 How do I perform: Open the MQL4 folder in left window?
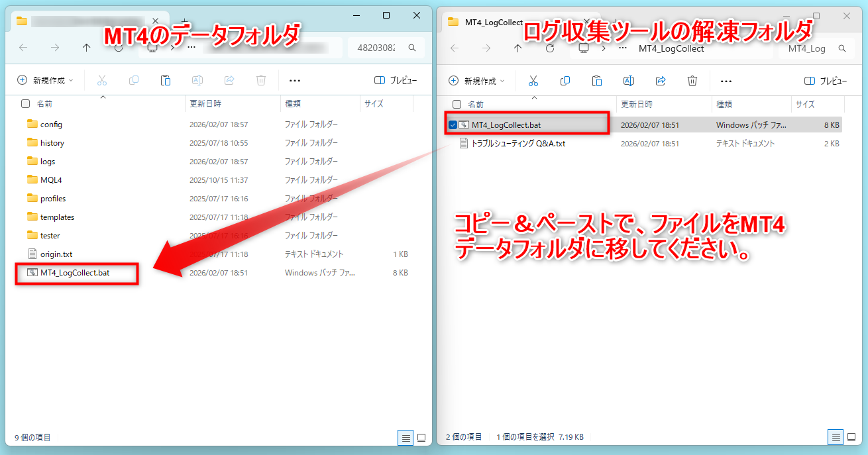(51, 179)
